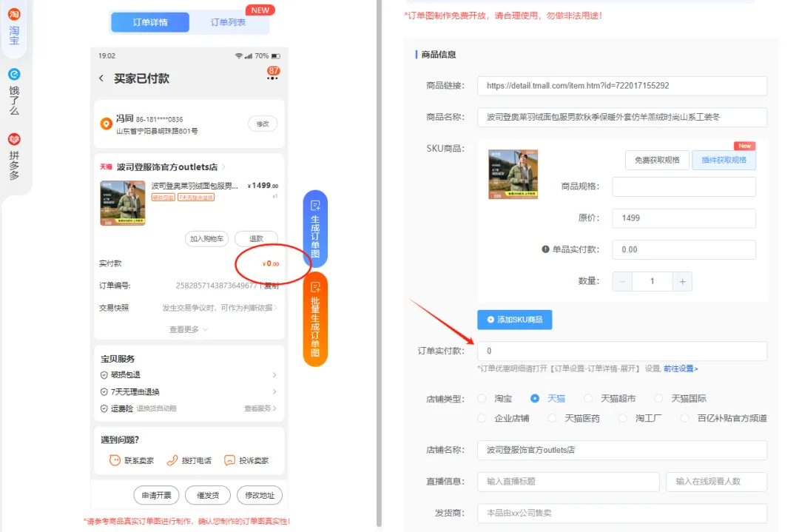
Task: Click blue 生成订单图 side button
Action: [315, 229]
